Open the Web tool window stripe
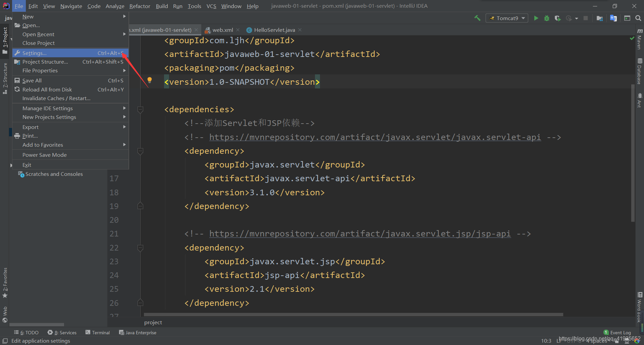 coord(5,314)
